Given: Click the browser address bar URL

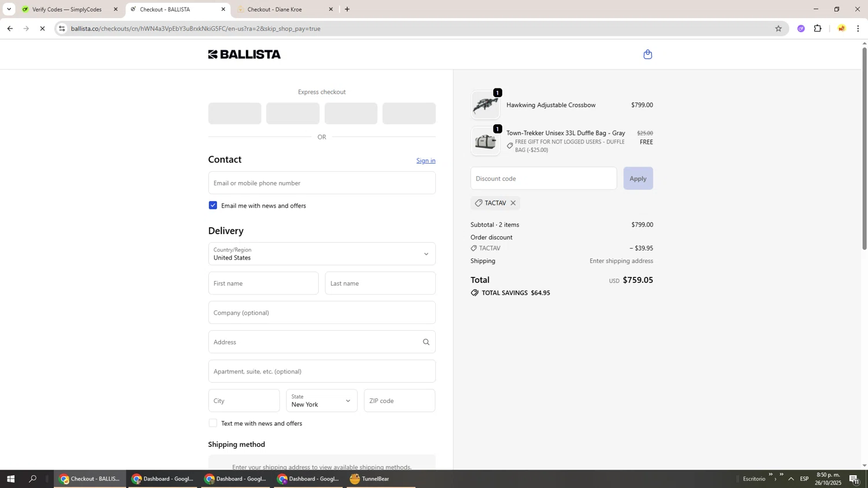Looking at the screenshot, I should 196,28.
